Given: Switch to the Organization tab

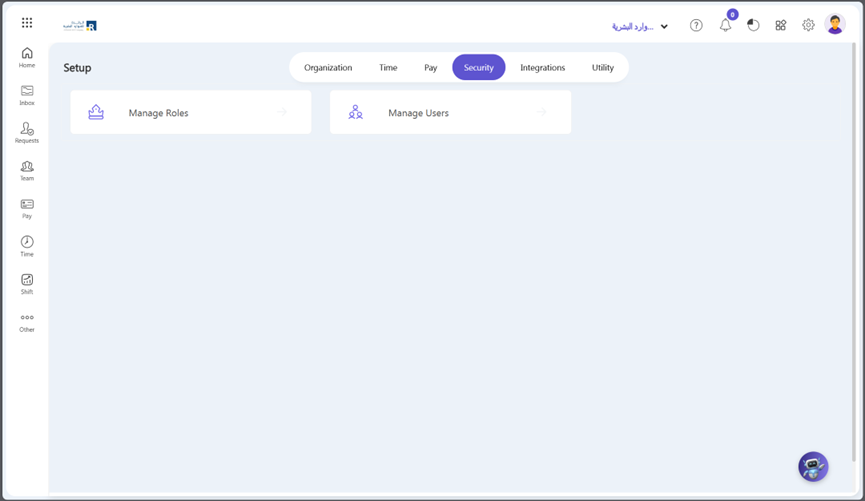Looking at the screenshot, I should 328,68.
